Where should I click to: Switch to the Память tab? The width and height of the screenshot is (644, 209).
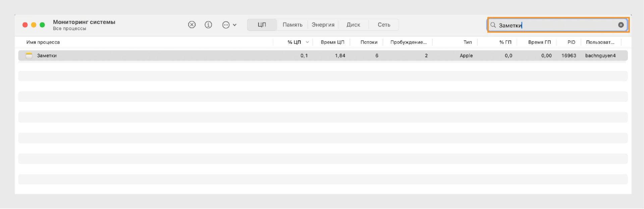pyautogui.click(x=292, y=25)
